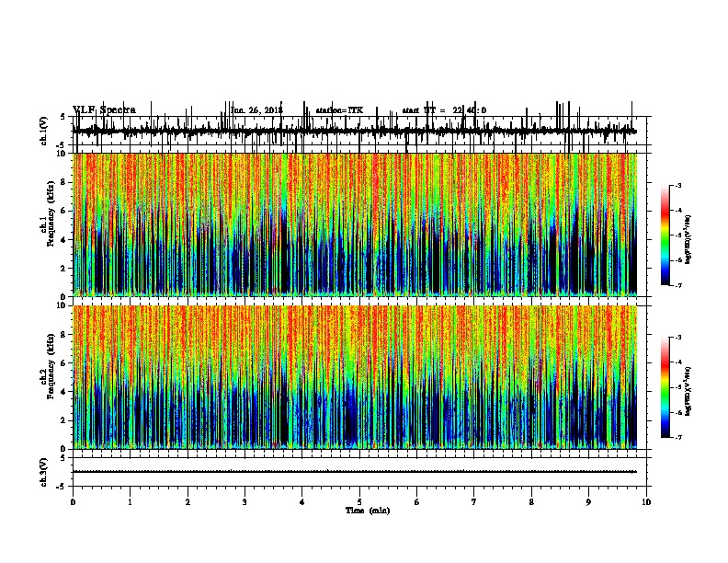
Task: Click the '10' tick on the time axis
Action: click(x=646, y=502)
